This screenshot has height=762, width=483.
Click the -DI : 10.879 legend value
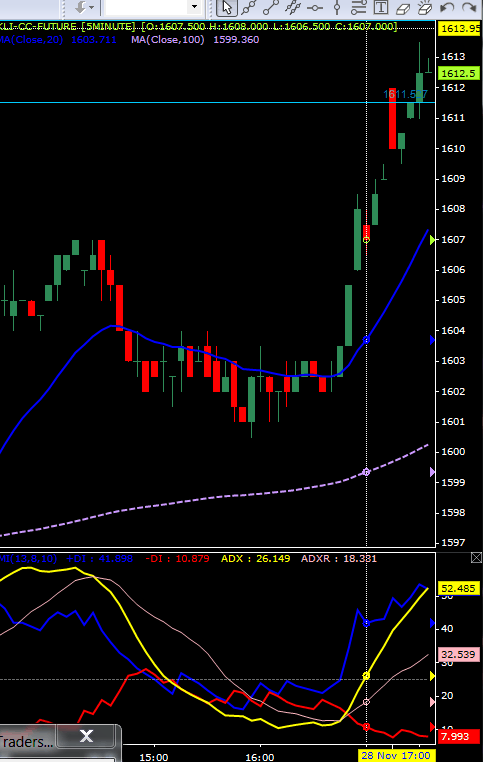click(177, 558)
